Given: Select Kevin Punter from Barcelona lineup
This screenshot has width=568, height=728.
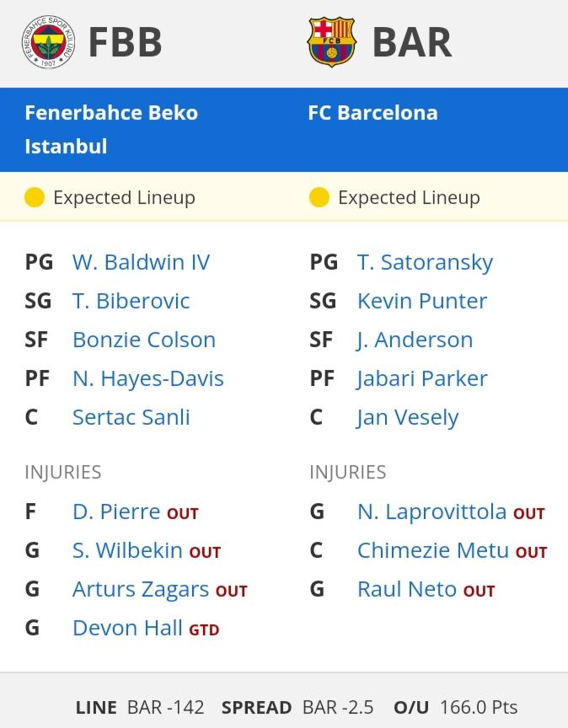Looking at the screenshot, I should [422, 302].
